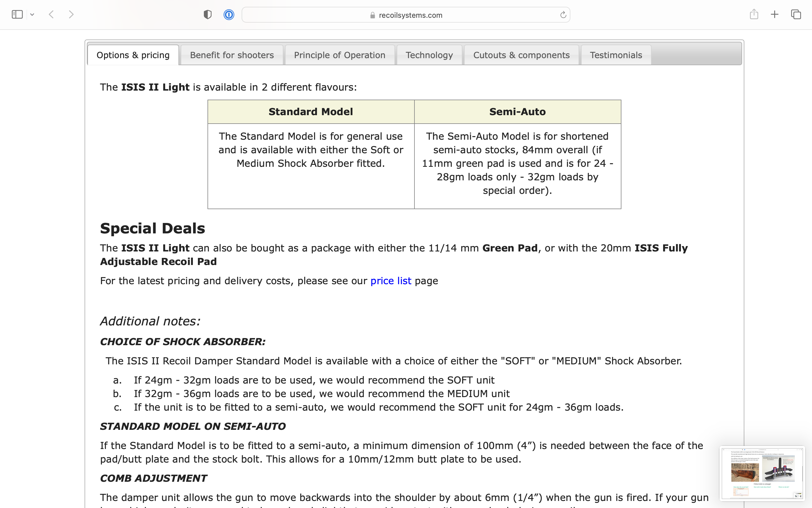Open the Share menu
Image resolution: width=812 pixels, height=508 pixels.
point(754,14)
